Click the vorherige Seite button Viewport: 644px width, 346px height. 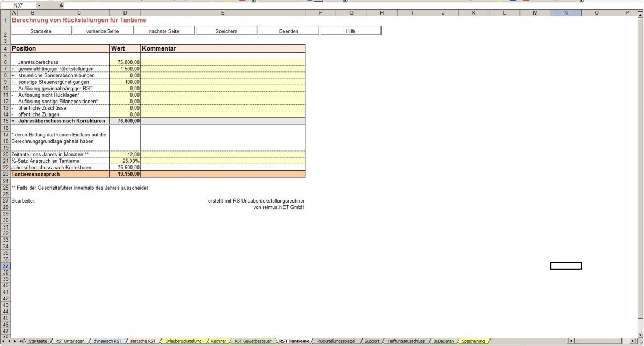102,31
